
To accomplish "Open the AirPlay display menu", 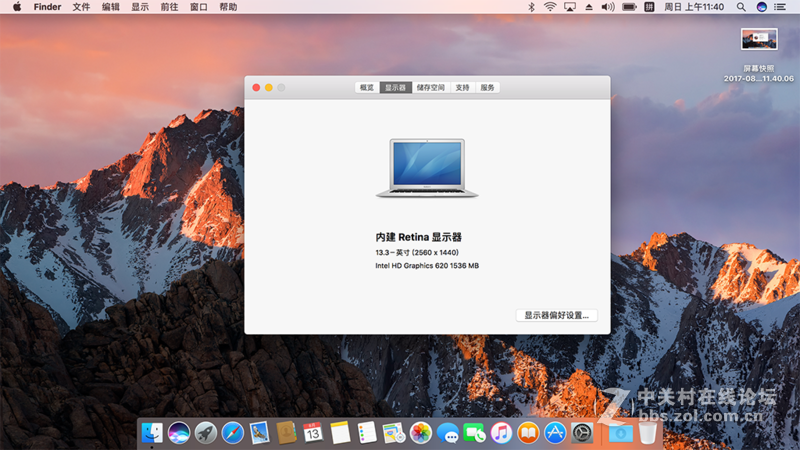I will point(569,7).
